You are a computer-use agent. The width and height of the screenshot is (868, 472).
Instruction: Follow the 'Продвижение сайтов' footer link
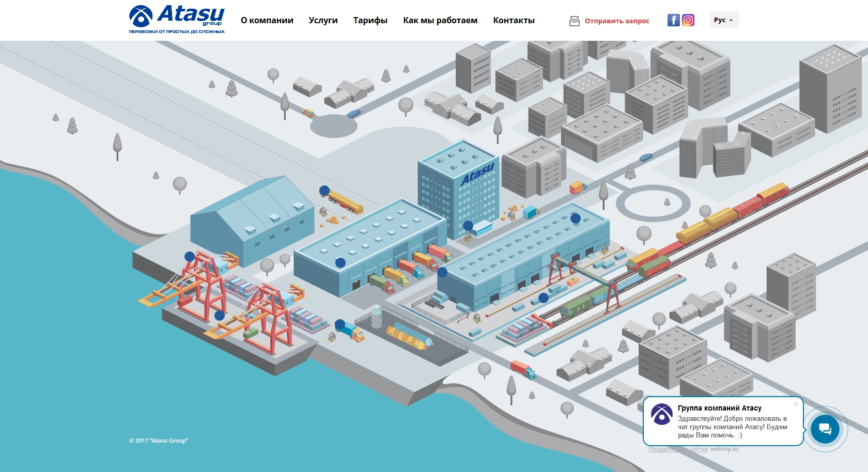[x=678, y=449]
